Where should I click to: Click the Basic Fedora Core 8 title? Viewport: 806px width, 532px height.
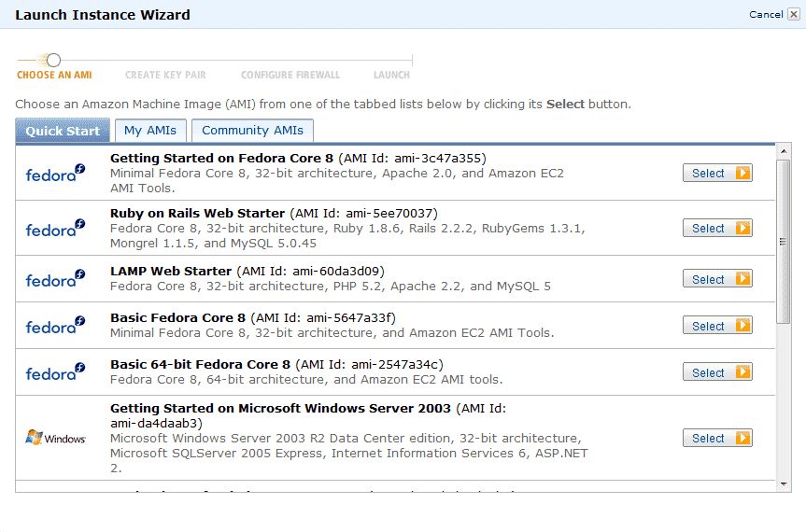(x=177, y=318)
